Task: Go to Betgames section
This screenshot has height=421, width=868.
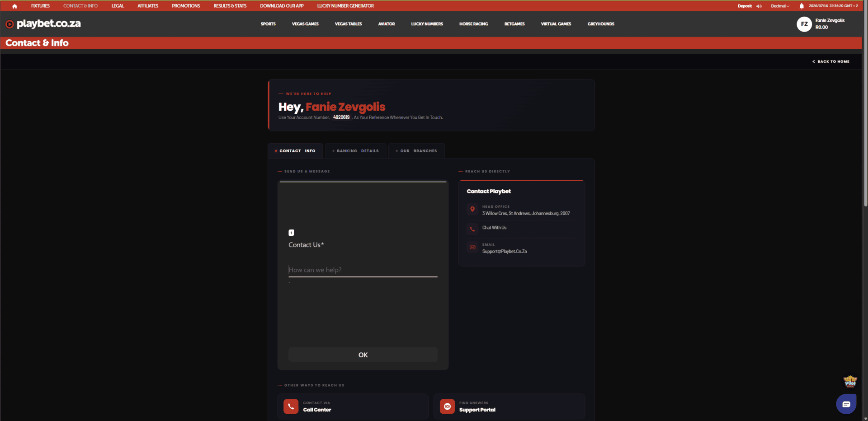Action: [514, 24]
